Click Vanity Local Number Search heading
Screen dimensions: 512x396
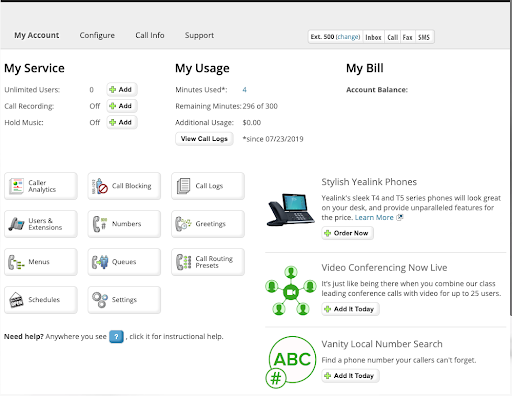[382, 344]
